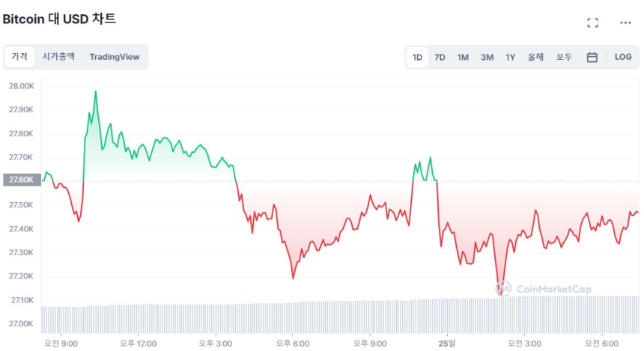Open fullscreen chart view icon

pos(592,22)
